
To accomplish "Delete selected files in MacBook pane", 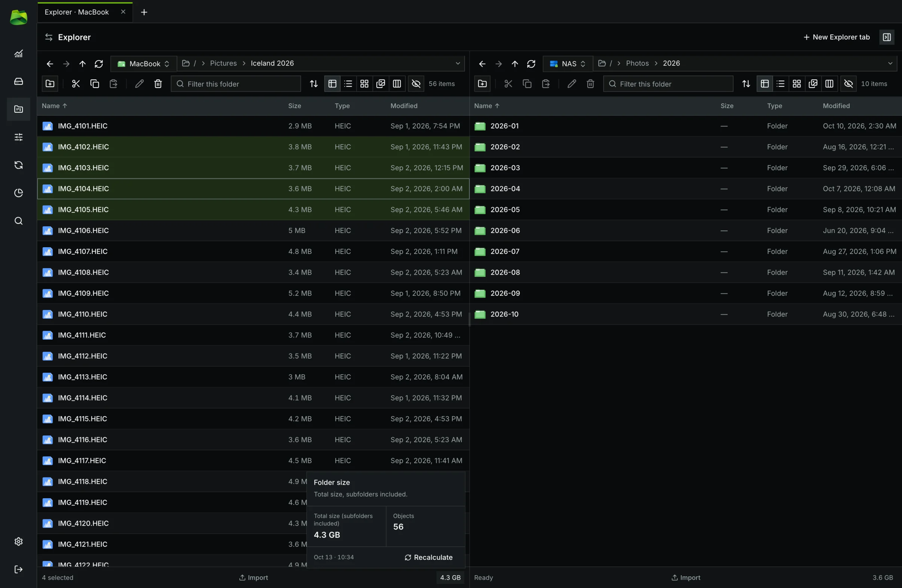I will point(158,84).
